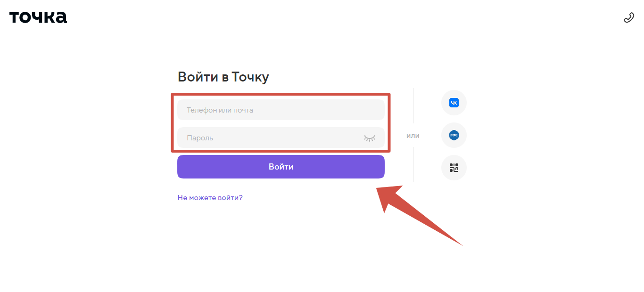The width and height of the screenshot is (644, 292).
Task: Open QR code login option
Action: pyautogui.click(x=454, y=168)
